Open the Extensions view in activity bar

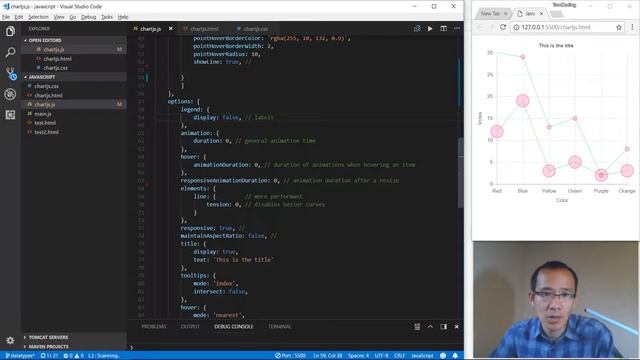[10, 115]
